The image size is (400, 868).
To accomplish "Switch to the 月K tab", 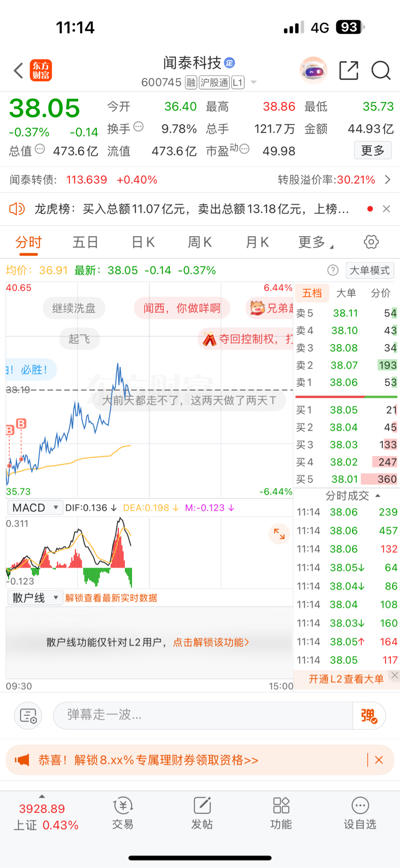I will coord(257,242).
